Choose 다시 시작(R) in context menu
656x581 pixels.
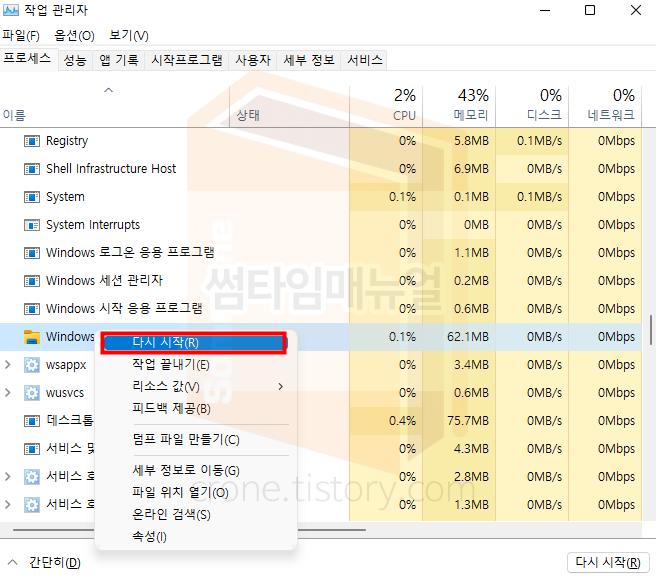coord(193,343)
